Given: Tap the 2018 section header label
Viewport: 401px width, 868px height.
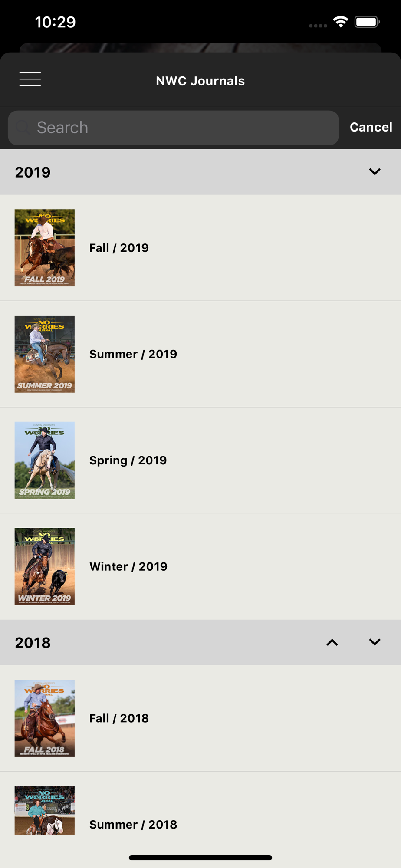Looking at the screenshot, I should (33, 643).
